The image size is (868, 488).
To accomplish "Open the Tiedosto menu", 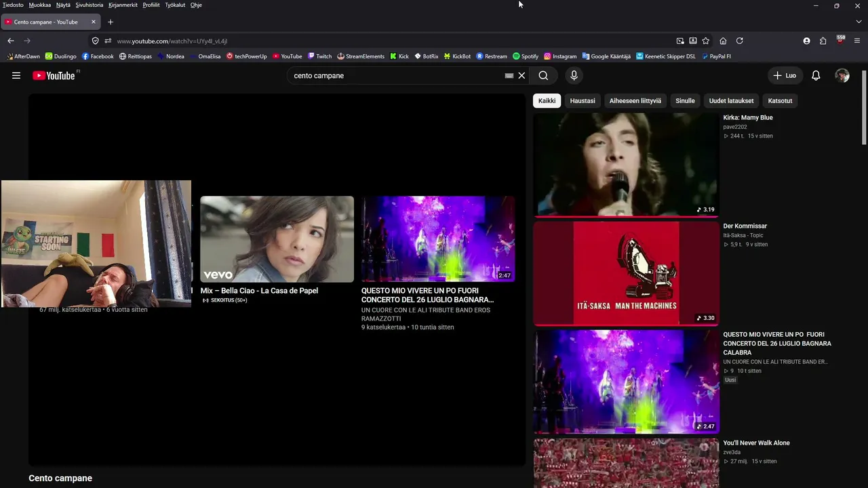I will (x=13, y=5).
